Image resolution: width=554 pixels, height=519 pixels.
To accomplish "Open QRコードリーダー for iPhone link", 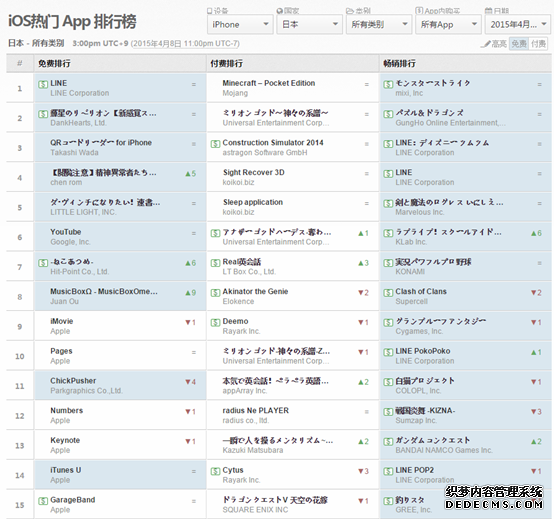I will point(101,143).
